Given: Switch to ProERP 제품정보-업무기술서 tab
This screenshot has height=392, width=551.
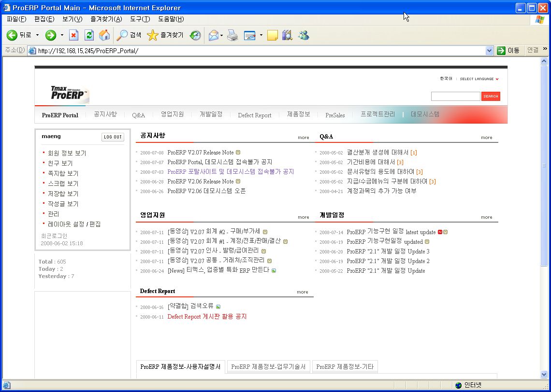Looking at the screenshot, I should tap(268, 367).
